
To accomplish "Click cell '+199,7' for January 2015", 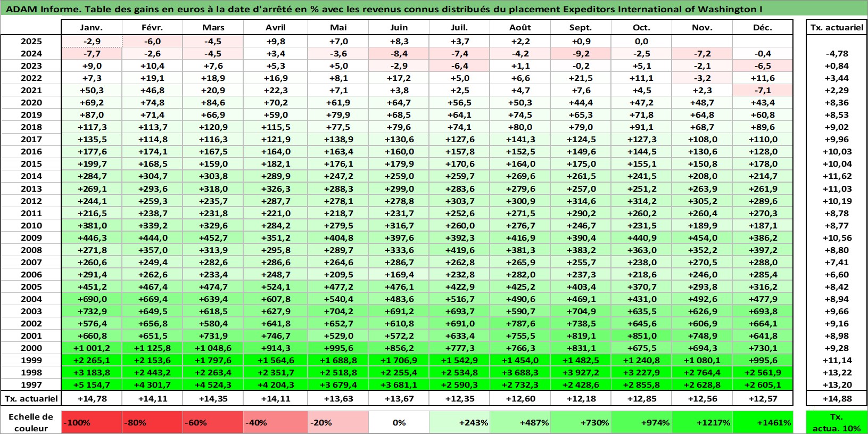I will point(92,163).
